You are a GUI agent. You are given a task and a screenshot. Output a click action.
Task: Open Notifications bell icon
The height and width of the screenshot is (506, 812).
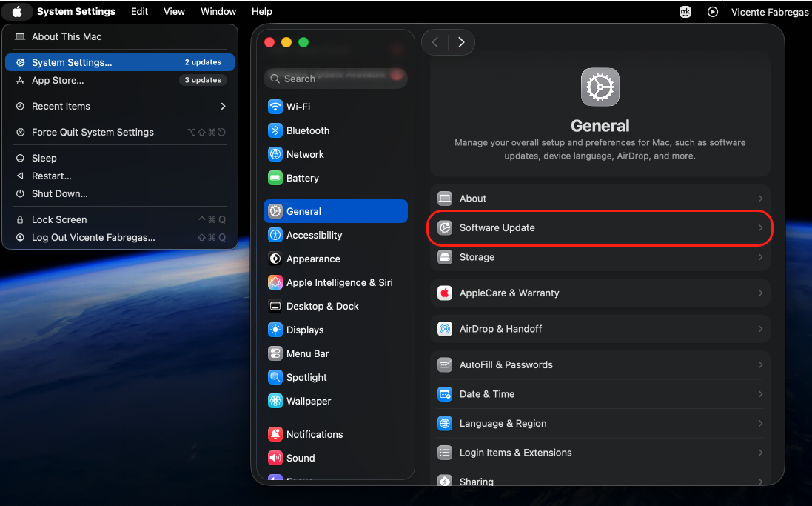pyautogui.click(x=275, y=434)
